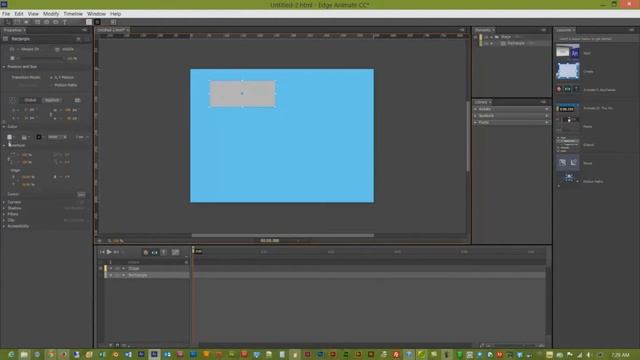640x360 pixels.
Task: Open Help menu
Action: (116, 13)
